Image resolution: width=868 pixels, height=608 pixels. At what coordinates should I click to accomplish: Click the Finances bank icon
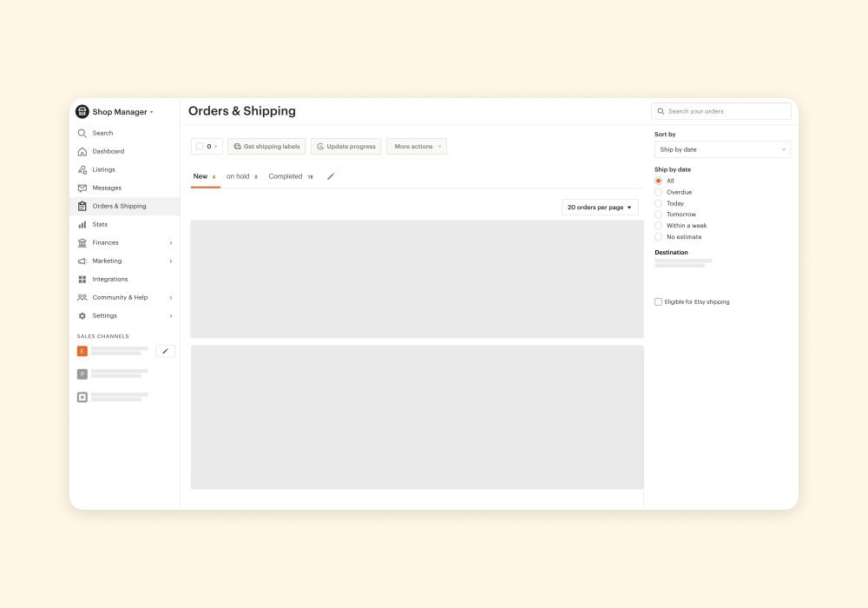coord(82,242)
